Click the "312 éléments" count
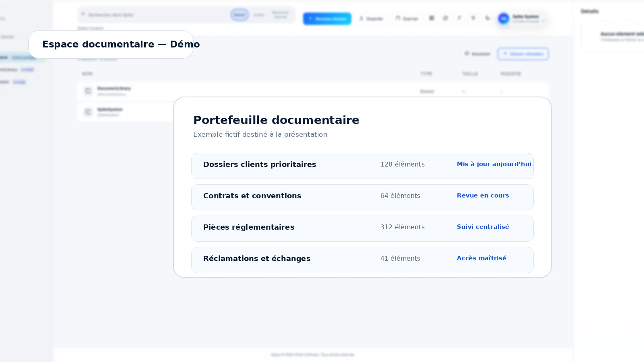Viewport: 644px width, 362px height. [402, 227]
